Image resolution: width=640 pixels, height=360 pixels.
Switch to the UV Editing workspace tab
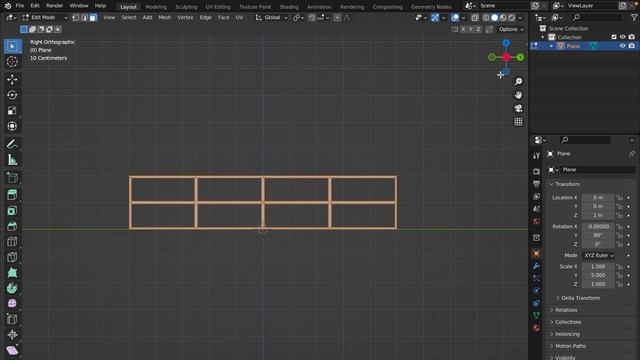coord(218,7)
